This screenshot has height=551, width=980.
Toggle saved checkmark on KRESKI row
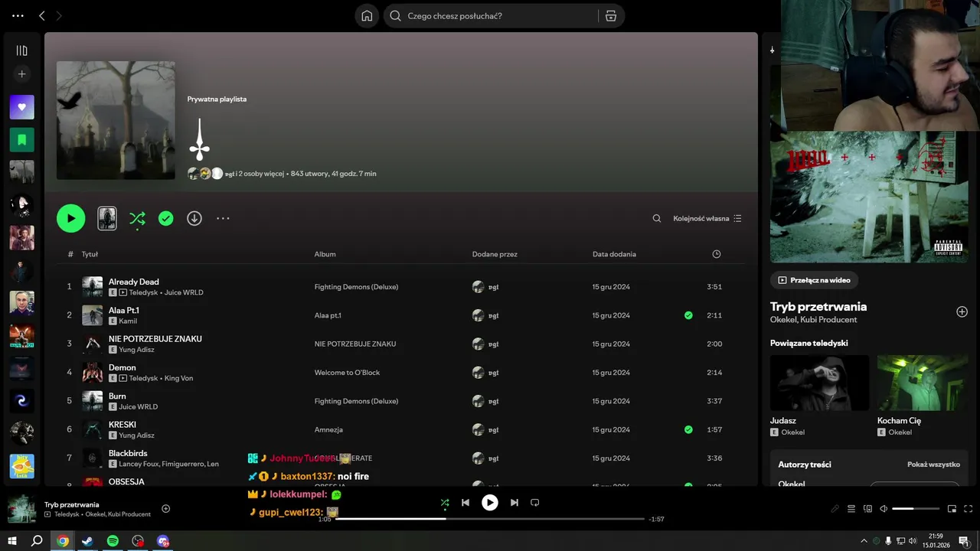(688, 429)
